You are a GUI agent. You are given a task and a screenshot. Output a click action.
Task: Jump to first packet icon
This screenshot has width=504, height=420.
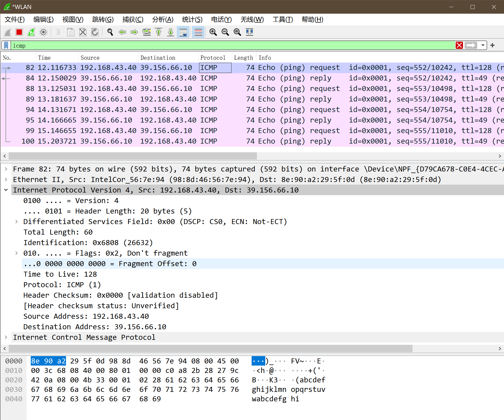(159, 32)
